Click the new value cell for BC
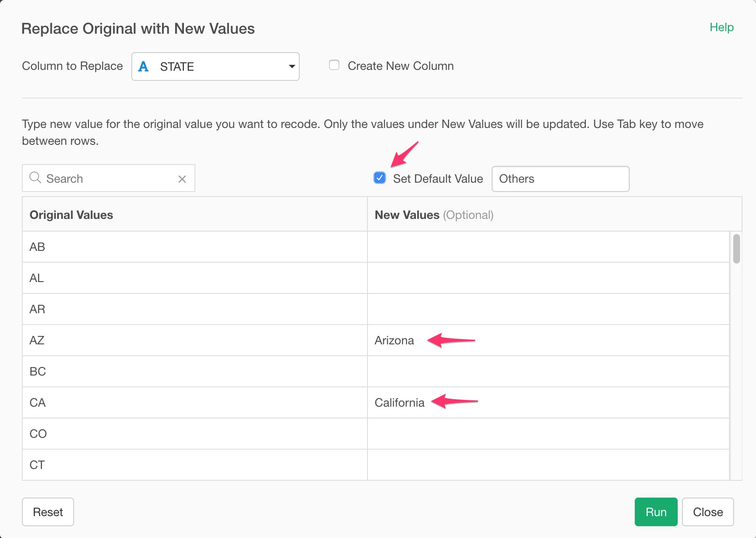The image size is (756, 538). point(548,371)
